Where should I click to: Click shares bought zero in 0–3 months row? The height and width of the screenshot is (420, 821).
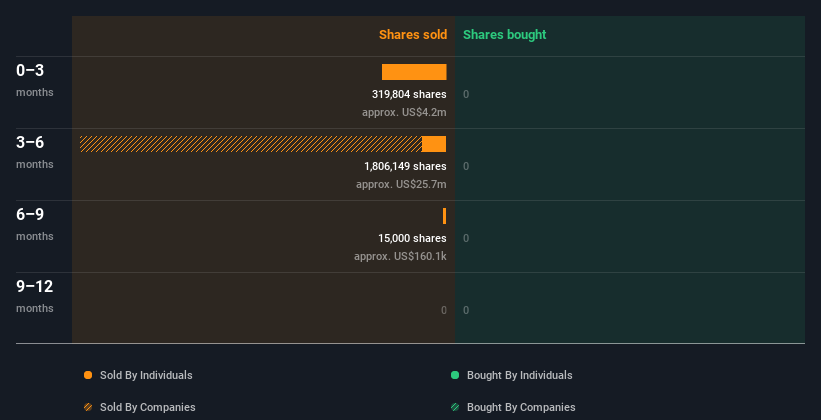(466, 94)
